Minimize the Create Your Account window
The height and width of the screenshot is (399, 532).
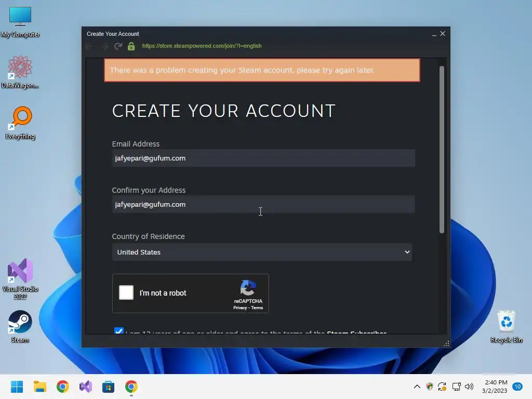[x=434, y=34]
